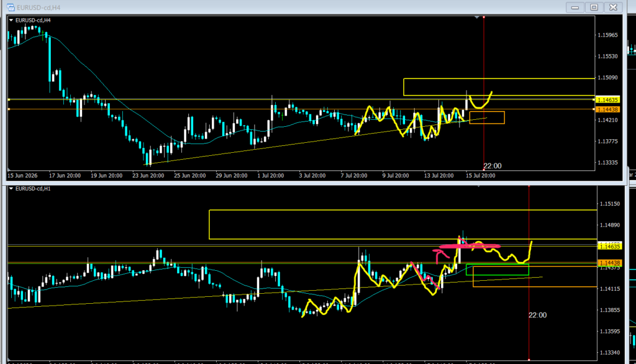Click the 1.14890 price on H1 scale

610,225
